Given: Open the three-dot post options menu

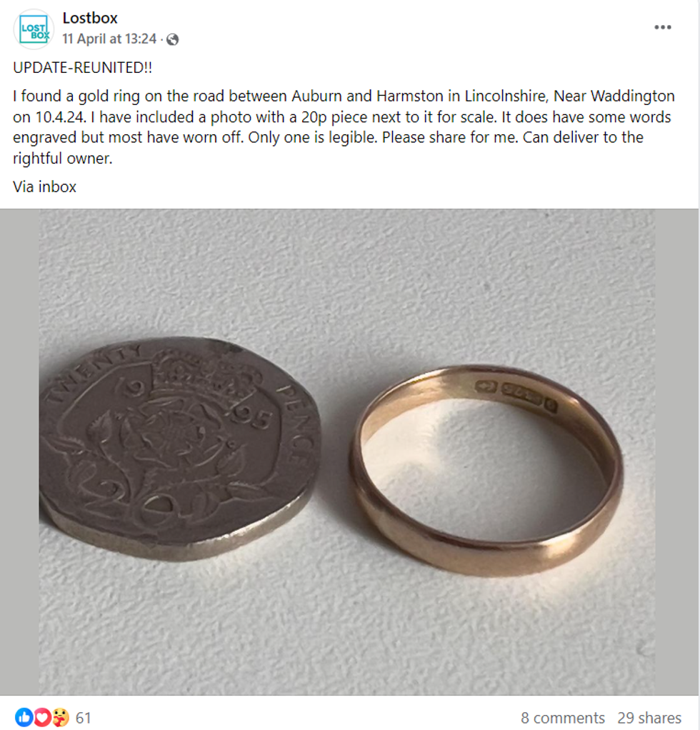Looking at the screenshot, I should click(662, 27).
